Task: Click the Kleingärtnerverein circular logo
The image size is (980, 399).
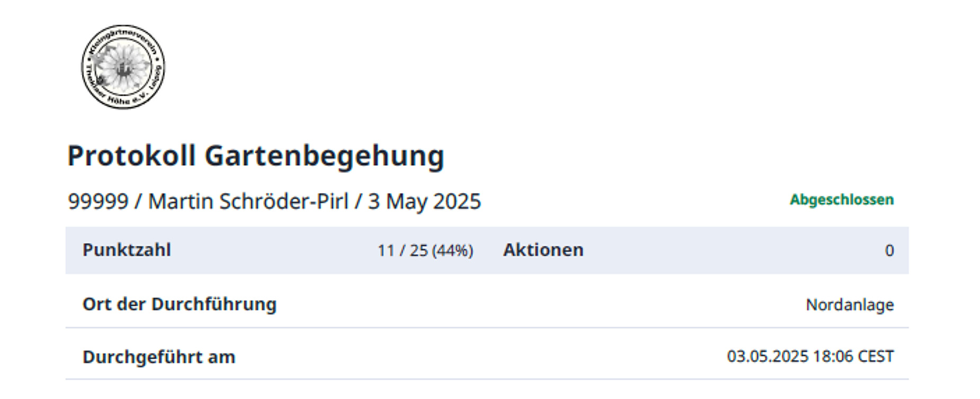Action: (x=123, y=67)
